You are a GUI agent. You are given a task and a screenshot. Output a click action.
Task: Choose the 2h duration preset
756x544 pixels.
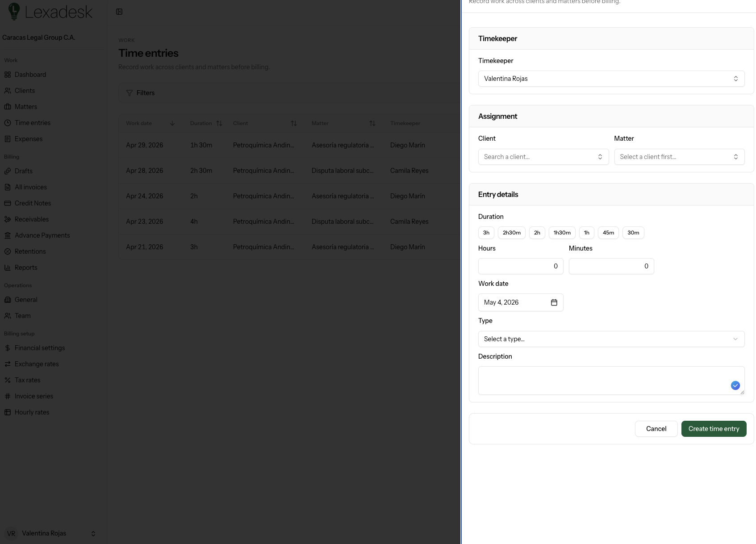pos(537,233)
